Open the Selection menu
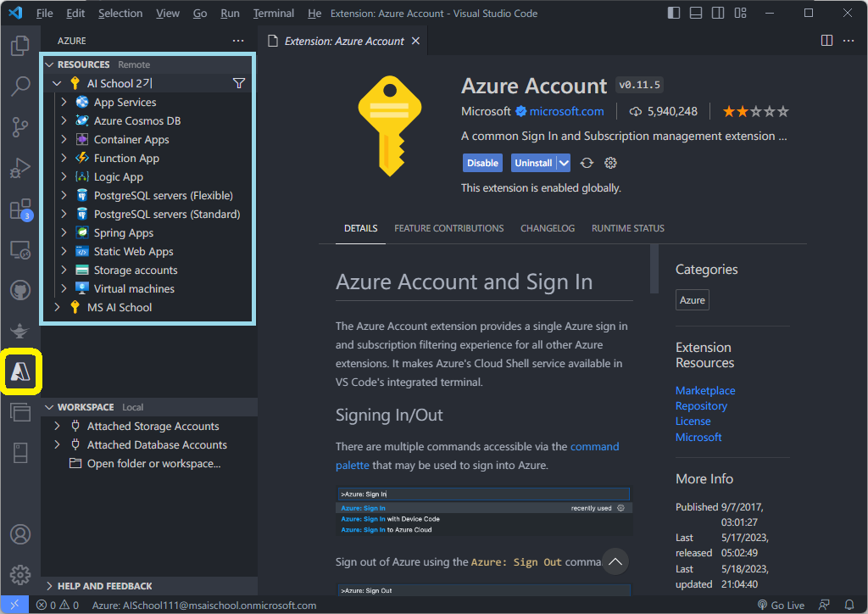The width and height of the screenshot is (868, 614). click(120, 14)
